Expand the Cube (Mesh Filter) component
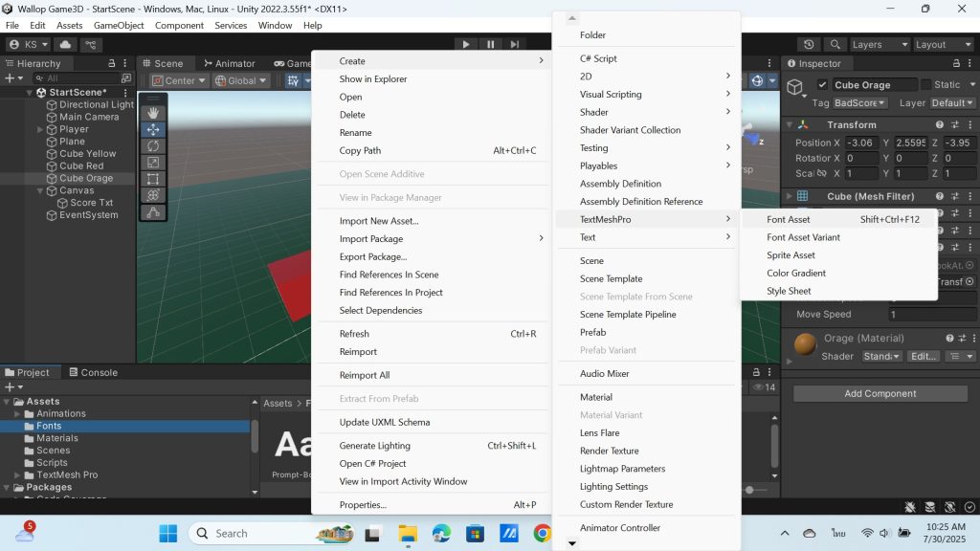The width and height of the screenshot is (980, 551). click(790, 196)
